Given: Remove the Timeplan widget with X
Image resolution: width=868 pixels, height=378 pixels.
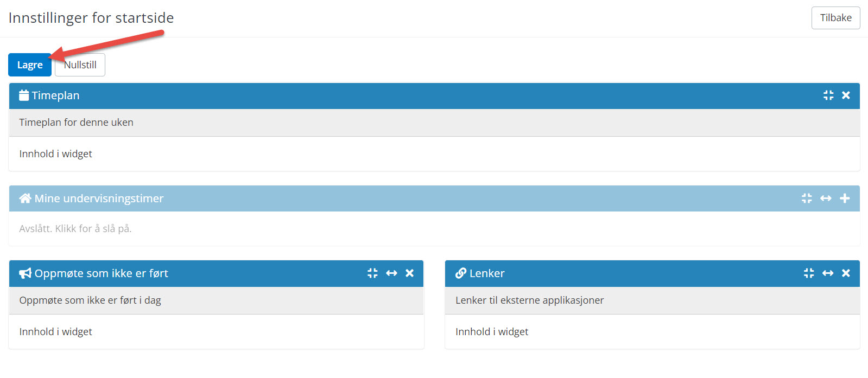Looking at the screenshot, I should click(x=846, y=95).
